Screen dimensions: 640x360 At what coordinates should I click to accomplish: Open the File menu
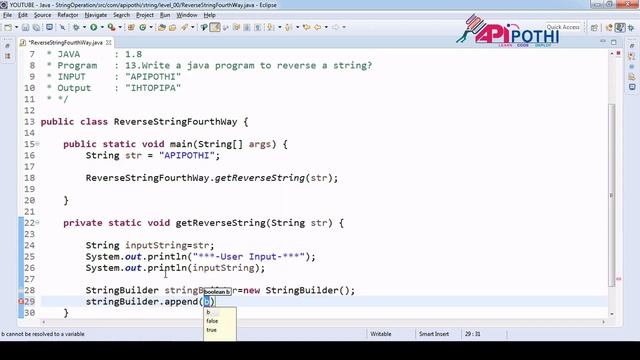[7, 15]
